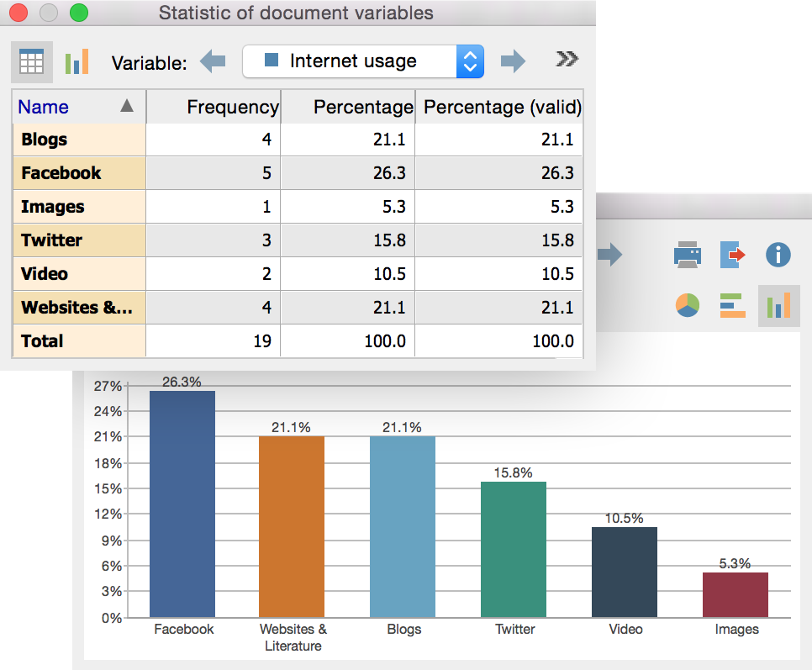
Task: Click the 15.8% label above Twitter bar
Action: 513,472
